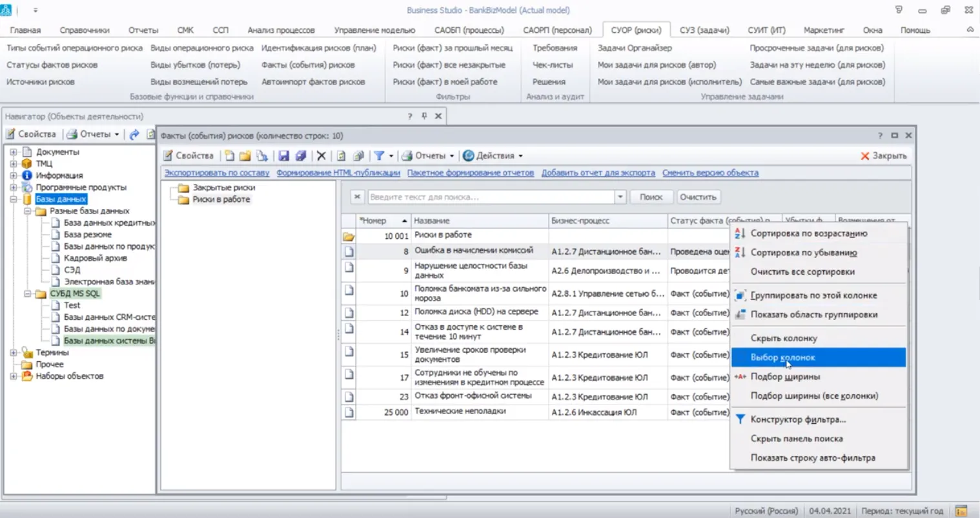The height and width of the screenshot is (518, 980).
Task: Click Чек-листы in the ribbon
Action: [553, 65]
